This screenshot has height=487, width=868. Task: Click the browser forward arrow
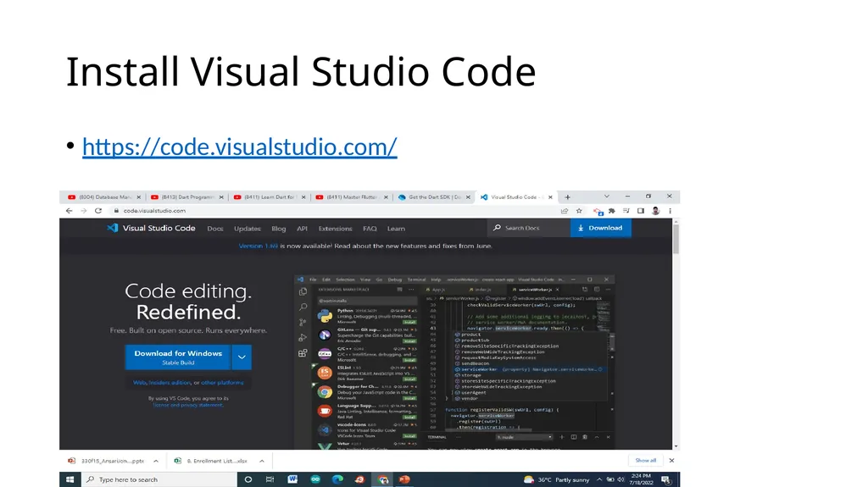coord(84,211)
